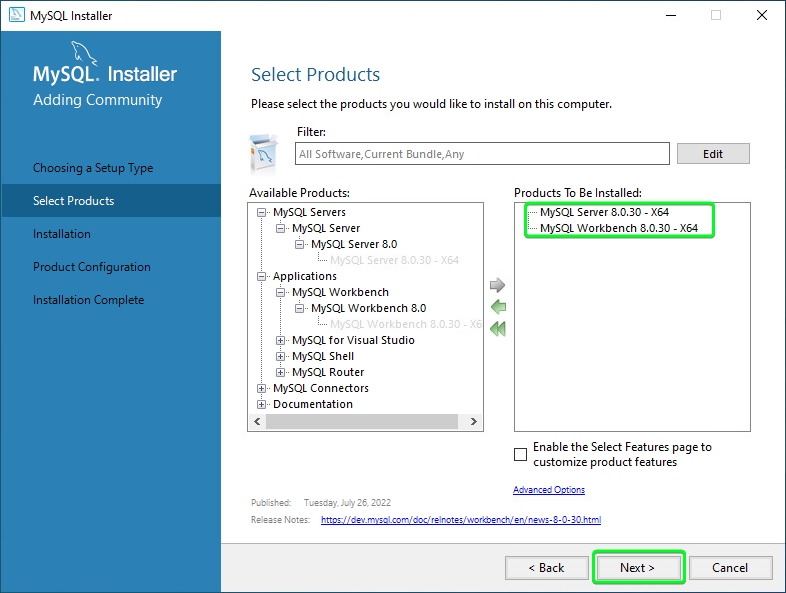
Task: Select the MySQL Router tree label
Action: pos(328,372)
